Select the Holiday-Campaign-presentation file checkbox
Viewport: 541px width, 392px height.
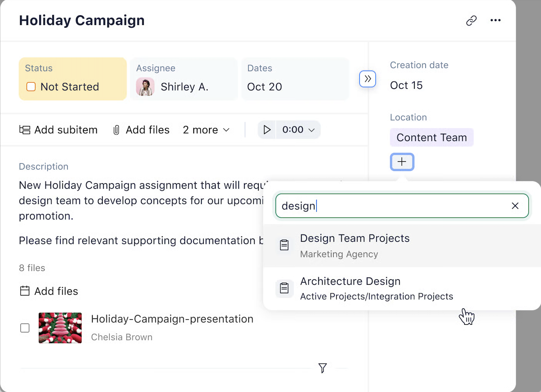[x=25, y=328]
